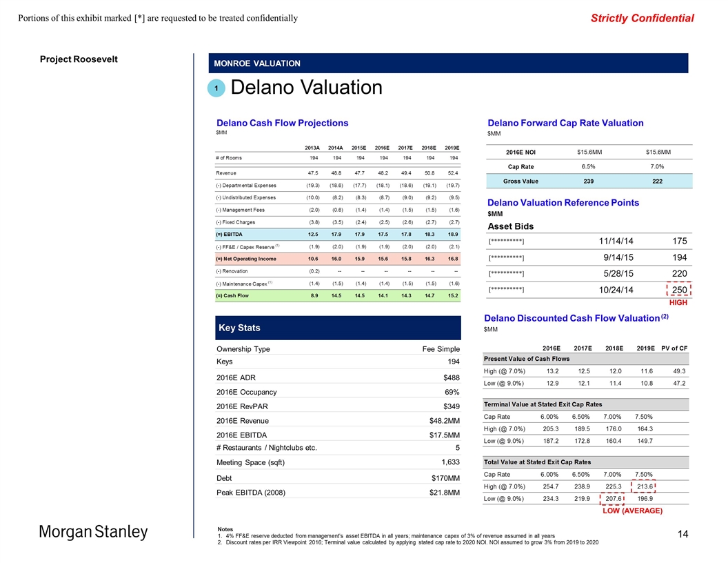Image resolution: width=728 pixels, height=563 pixels.
Task: Click the blue circled number 1 badge
Action: tap(216, 88)
